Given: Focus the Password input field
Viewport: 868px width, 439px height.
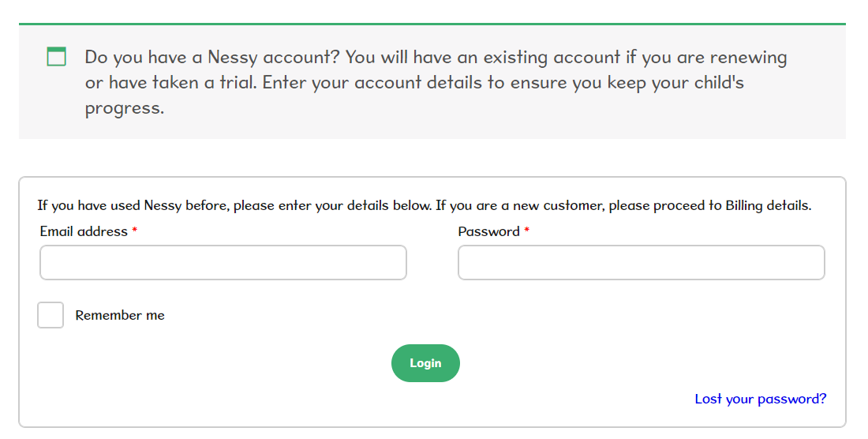Looking at the screenshot, I should pyautogui.click(x=641, y=262).
